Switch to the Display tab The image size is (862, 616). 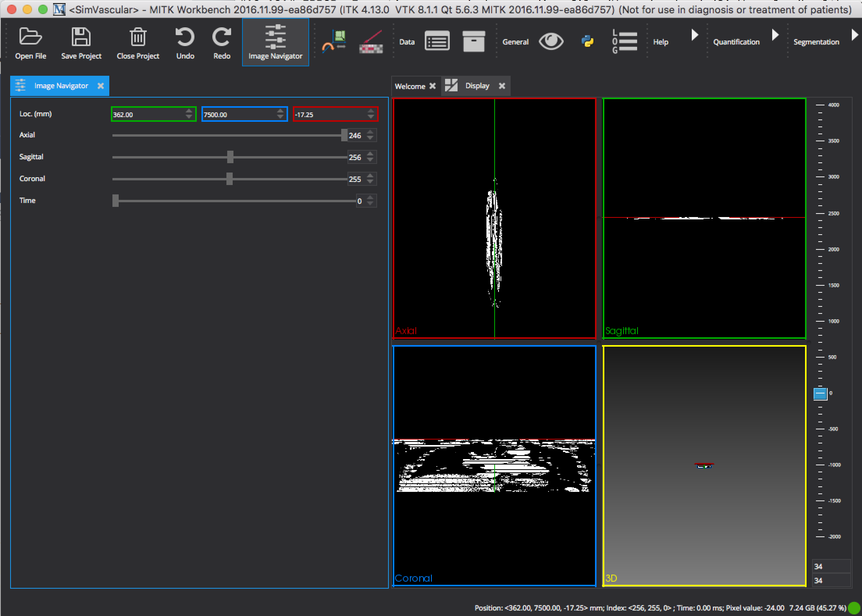[477, 86]
